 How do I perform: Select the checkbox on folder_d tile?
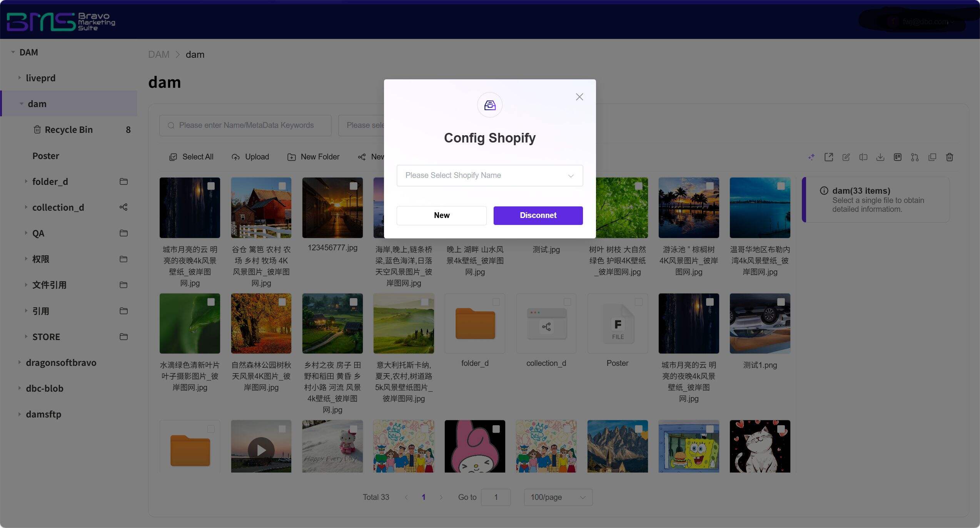pyautogui.click(x=496, y=302)
